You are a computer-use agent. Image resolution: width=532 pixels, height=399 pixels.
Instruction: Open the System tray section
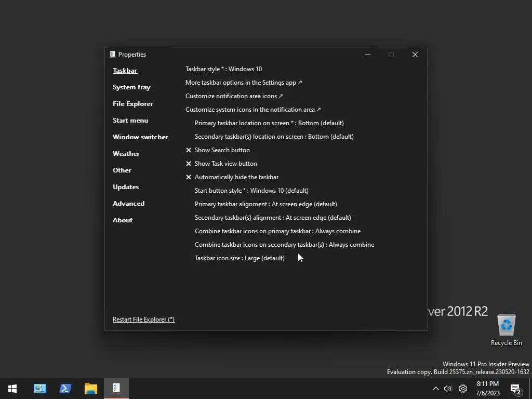pos(131,87)
